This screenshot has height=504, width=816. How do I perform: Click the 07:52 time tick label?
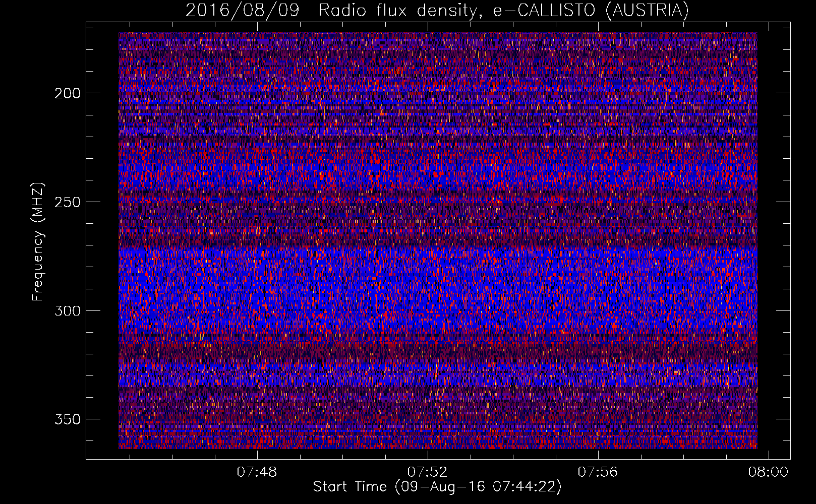(428, 472)
